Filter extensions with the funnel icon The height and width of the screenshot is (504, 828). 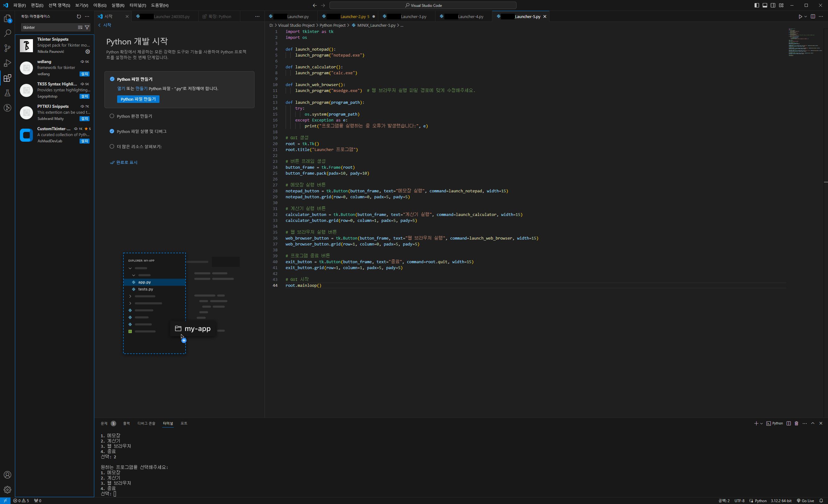(87, 28)
